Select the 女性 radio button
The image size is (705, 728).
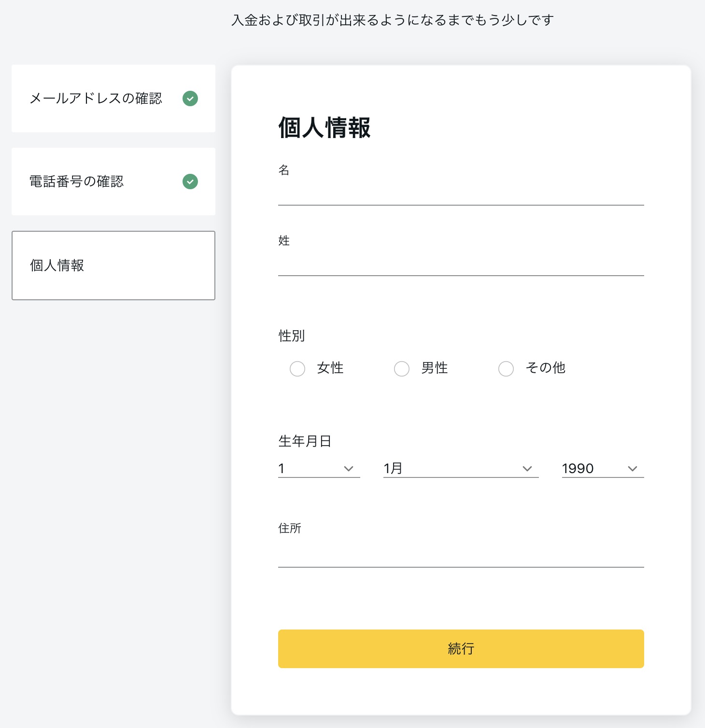pyautogui.click(x=297, y=369)
